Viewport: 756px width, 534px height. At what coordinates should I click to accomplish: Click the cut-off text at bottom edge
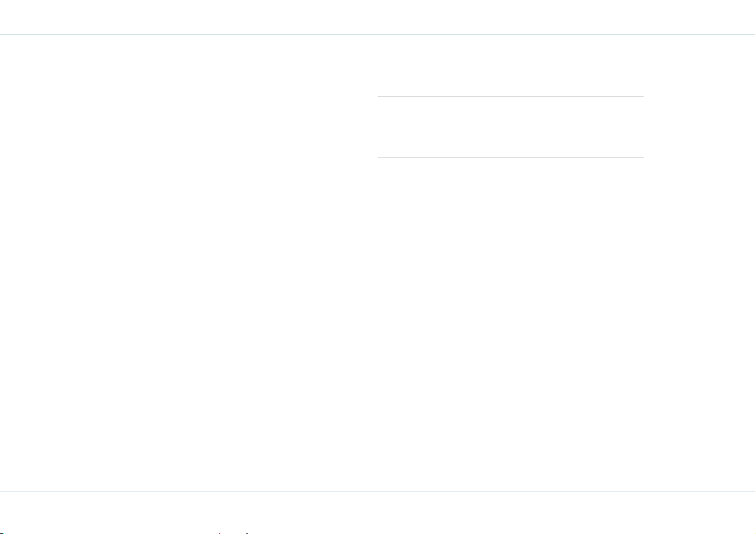(x=126, y=533)
